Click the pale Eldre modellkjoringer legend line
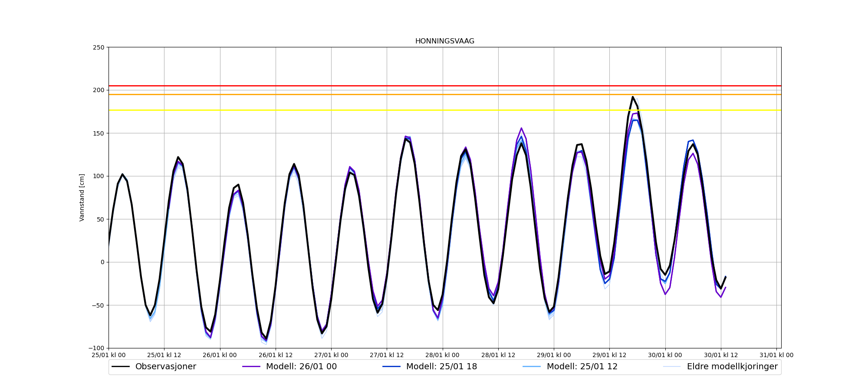Viewport: 868px width, 391px height. click(x=672, y=367)
